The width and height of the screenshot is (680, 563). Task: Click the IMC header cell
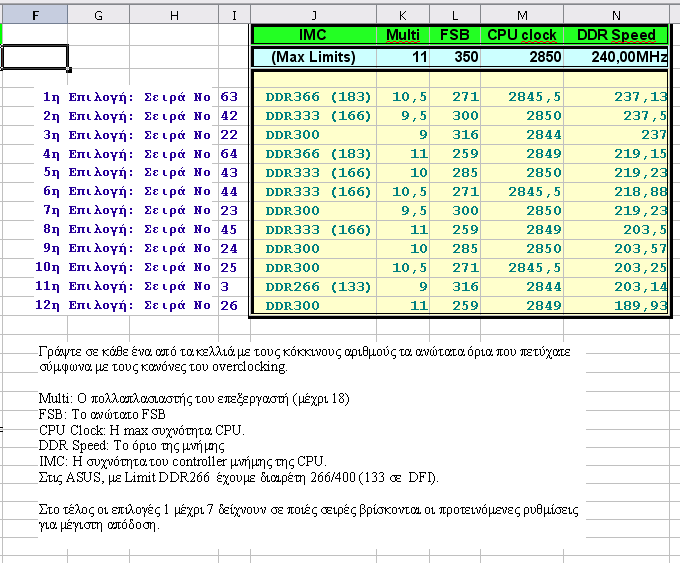[x=314, y=35]
